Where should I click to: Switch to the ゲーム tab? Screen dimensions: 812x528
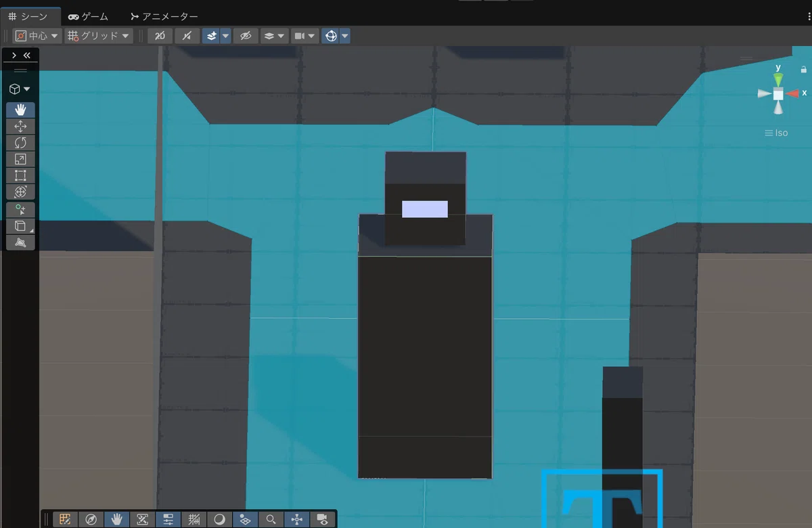tap(88, 17)
